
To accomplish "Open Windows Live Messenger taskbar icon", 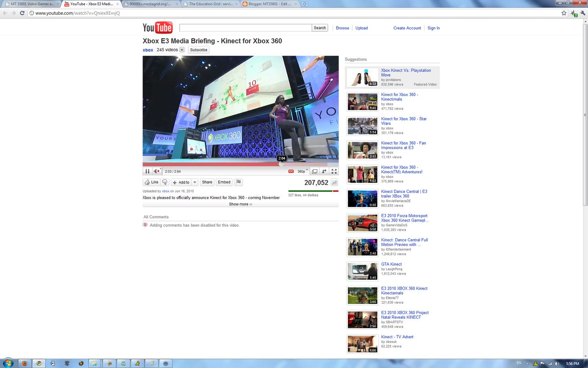I will click(123, 363).
